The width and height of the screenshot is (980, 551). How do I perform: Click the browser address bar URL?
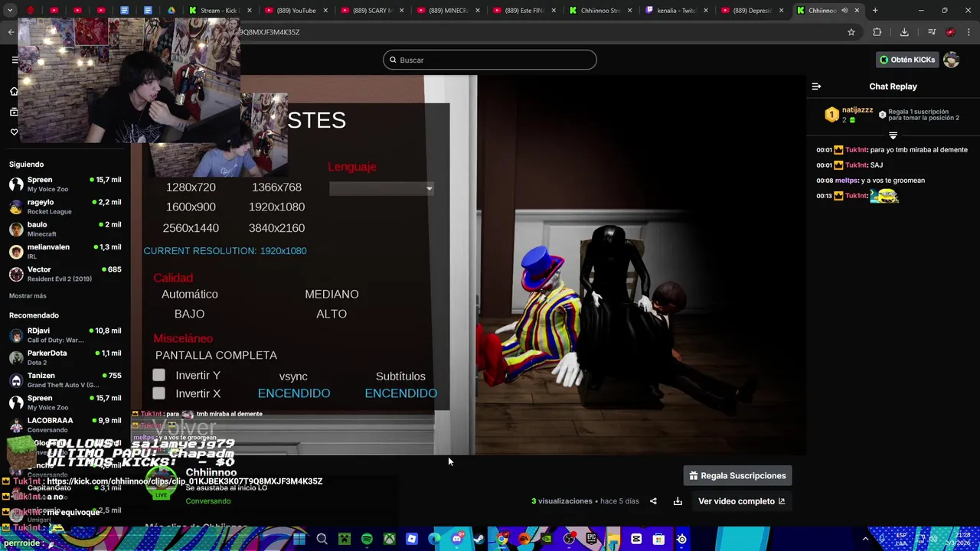(269, 32)
